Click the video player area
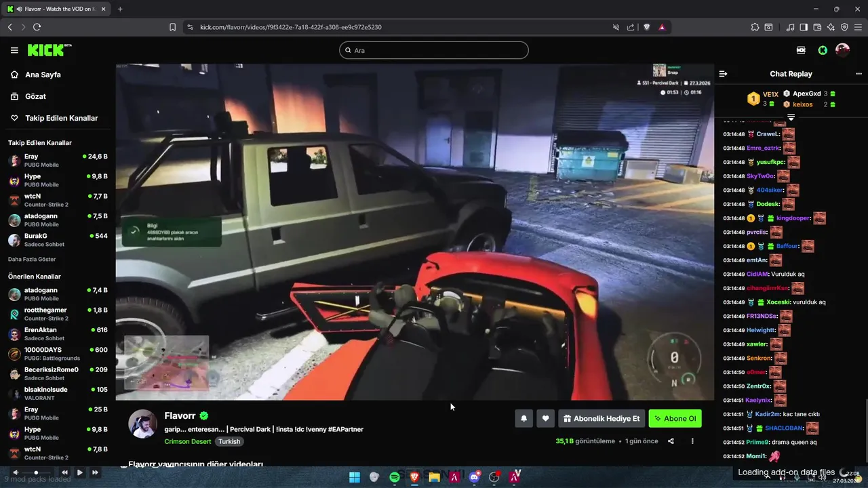 (x=415, y=232)
